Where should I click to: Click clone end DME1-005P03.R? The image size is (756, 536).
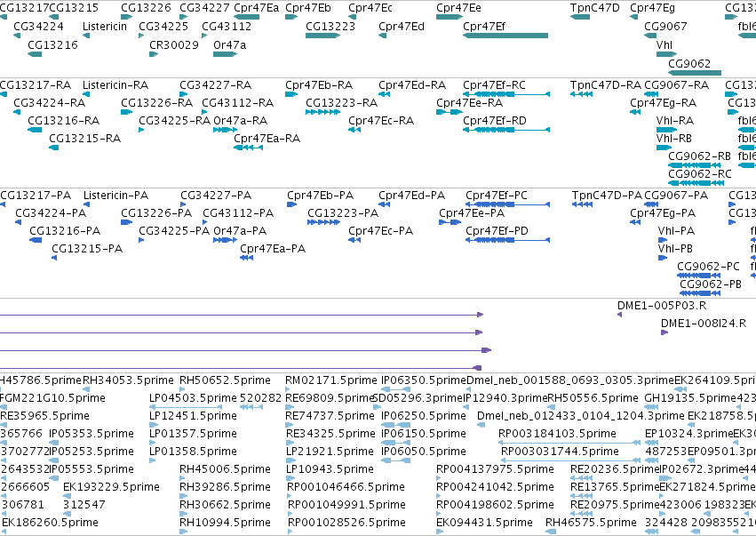click(x=619, y=315)
